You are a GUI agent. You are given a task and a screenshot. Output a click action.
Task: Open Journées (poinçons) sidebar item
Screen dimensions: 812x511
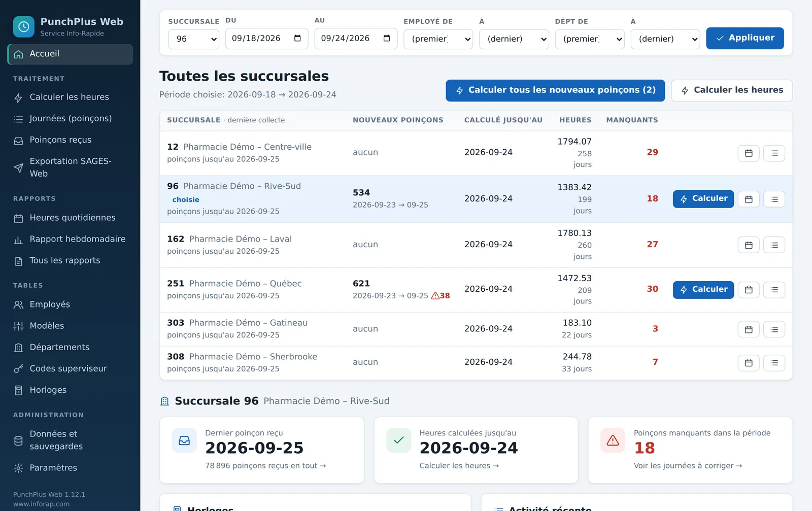coord(70,119)
